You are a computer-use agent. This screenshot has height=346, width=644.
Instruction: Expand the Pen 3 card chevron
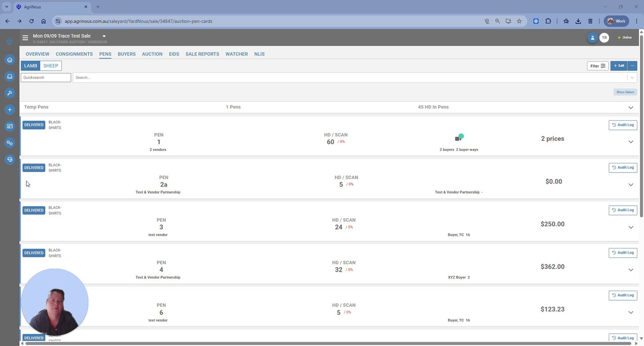point(630,227)
